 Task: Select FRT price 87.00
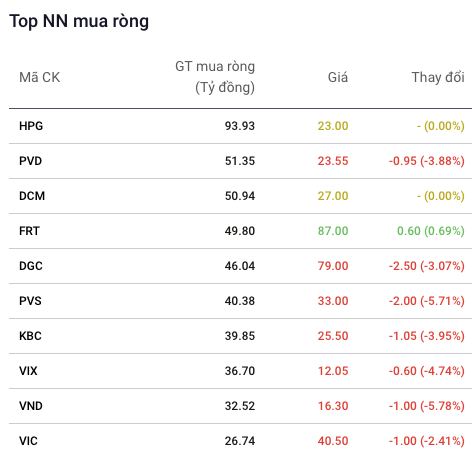pos(333,231)
